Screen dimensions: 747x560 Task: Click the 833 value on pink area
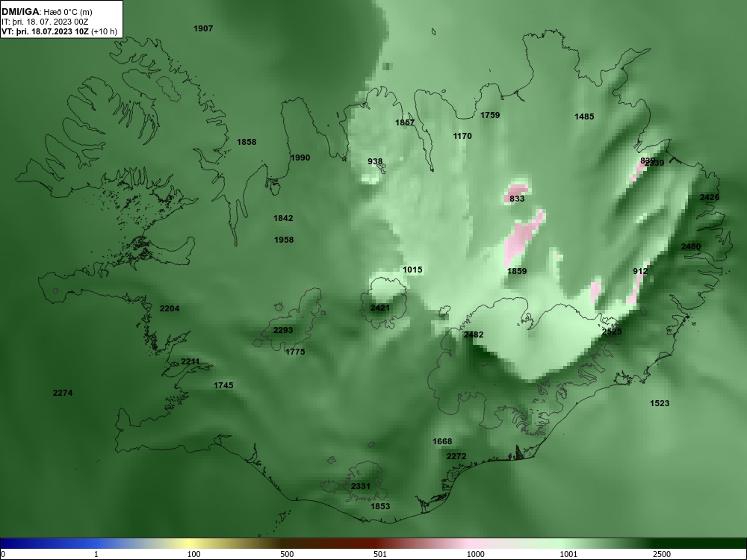tap(517, 199)
